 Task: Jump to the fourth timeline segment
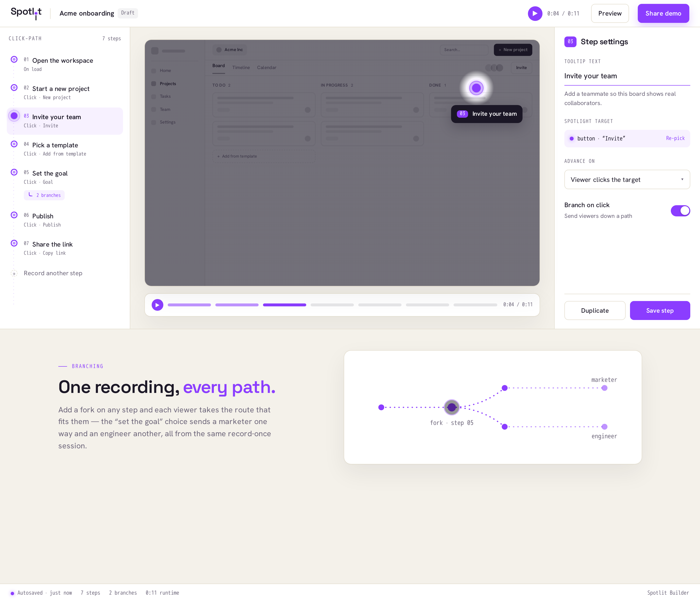point(332,305)
